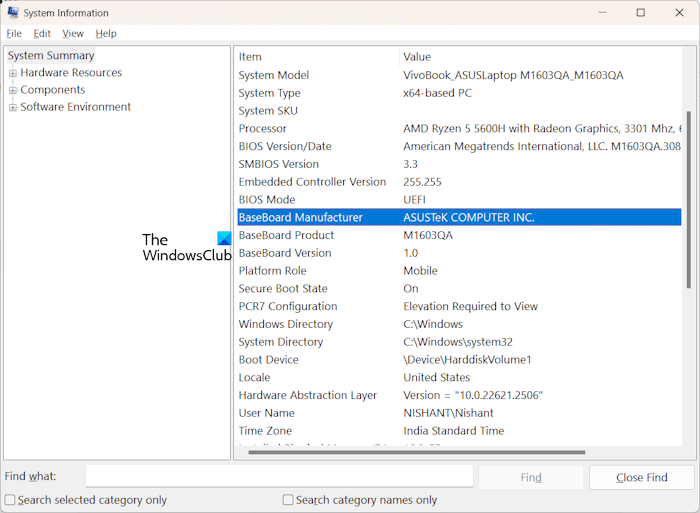Image resolution: width=700 pixels, height=513 pixels.
Task: Select the Hardware Resources tree item
Action: (71, 72)
